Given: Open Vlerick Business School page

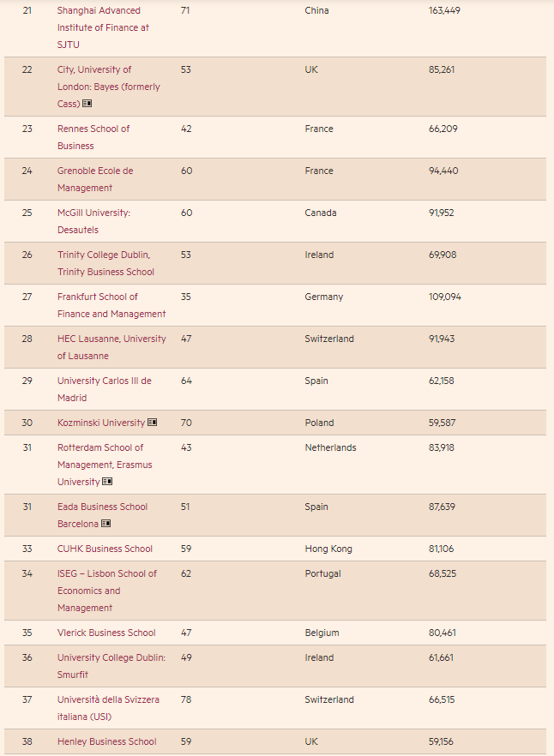Looking at the screenshot, I should 106,633.
